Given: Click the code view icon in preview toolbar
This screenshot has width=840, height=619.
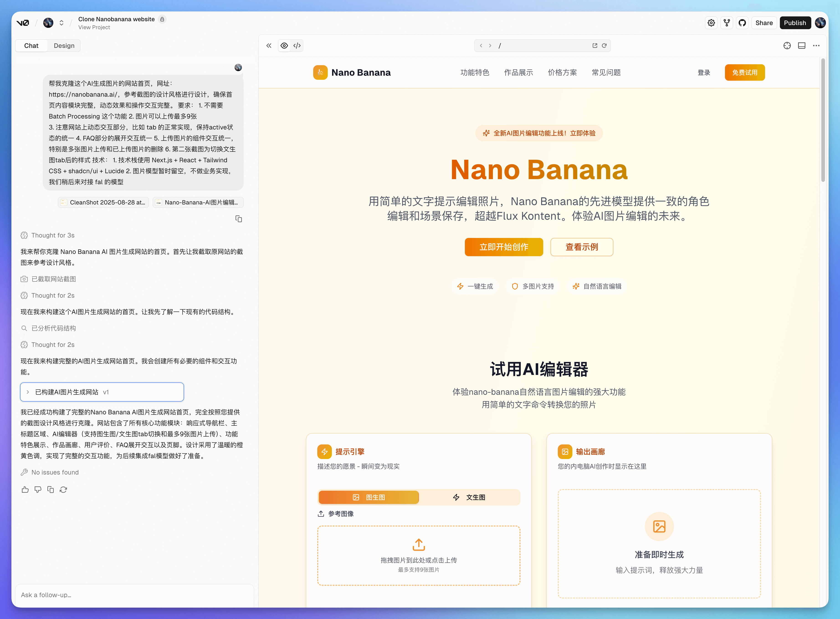Looking at the screenshot, I should coord(297,45).
